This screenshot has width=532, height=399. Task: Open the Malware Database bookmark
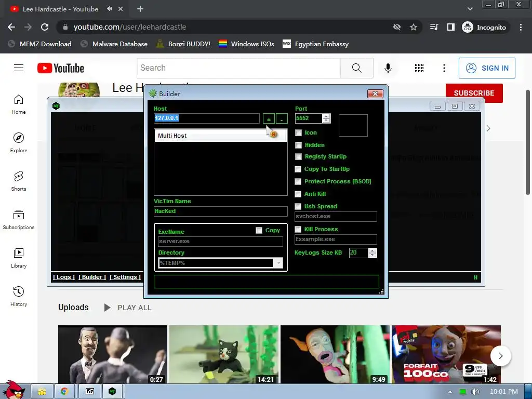point(114,44)
